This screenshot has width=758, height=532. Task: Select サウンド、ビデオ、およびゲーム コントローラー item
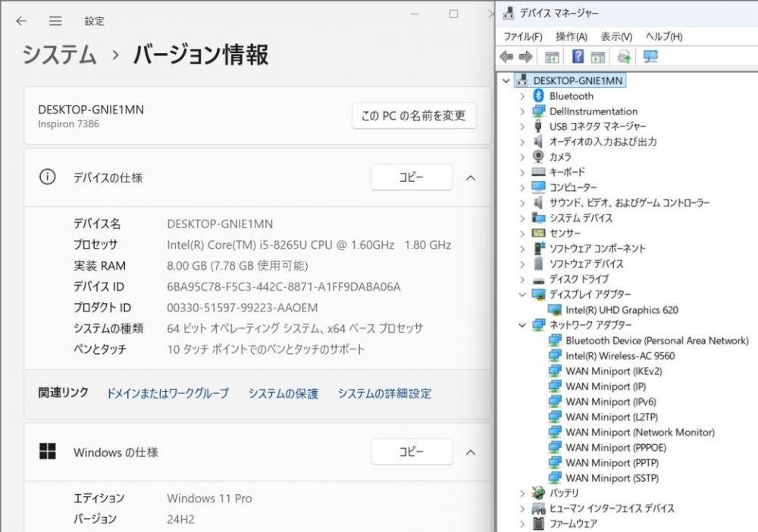point(629,202)
